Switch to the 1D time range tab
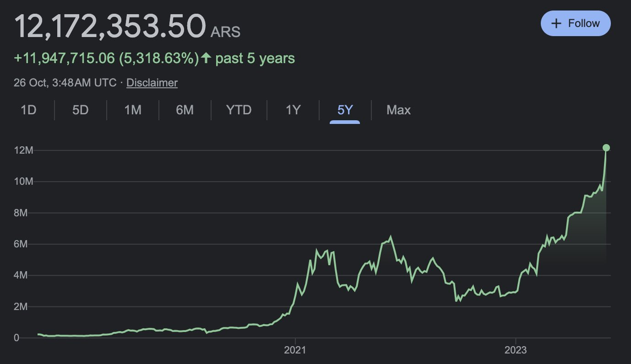 [28, 110]
